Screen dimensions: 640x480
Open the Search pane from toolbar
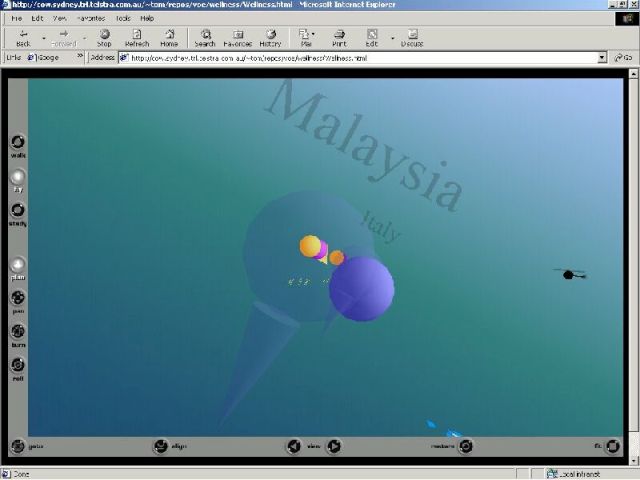click(x=205, y=38)
